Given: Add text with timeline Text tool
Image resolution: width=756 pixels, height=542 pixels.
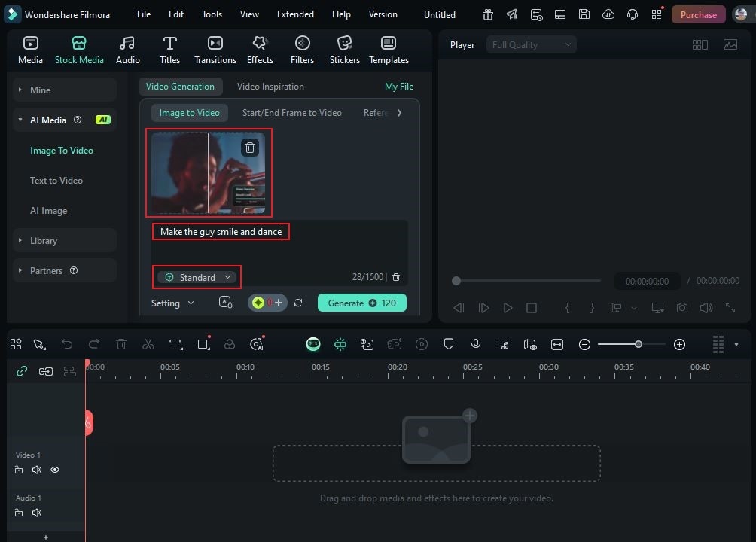Looking at the screenshot, I should [x=175, y=344].
